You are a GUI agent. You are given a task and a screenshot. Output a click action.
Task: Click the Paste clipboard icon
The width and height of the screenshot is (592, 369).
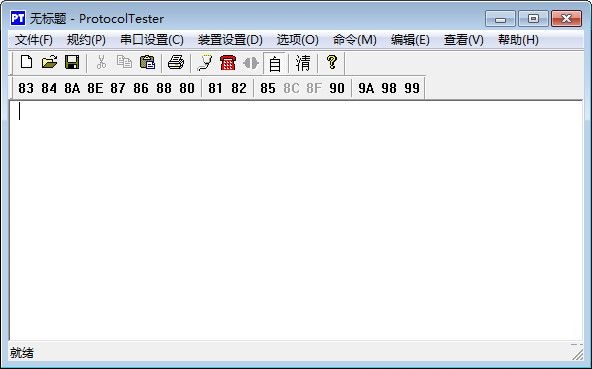click(147, 62)
